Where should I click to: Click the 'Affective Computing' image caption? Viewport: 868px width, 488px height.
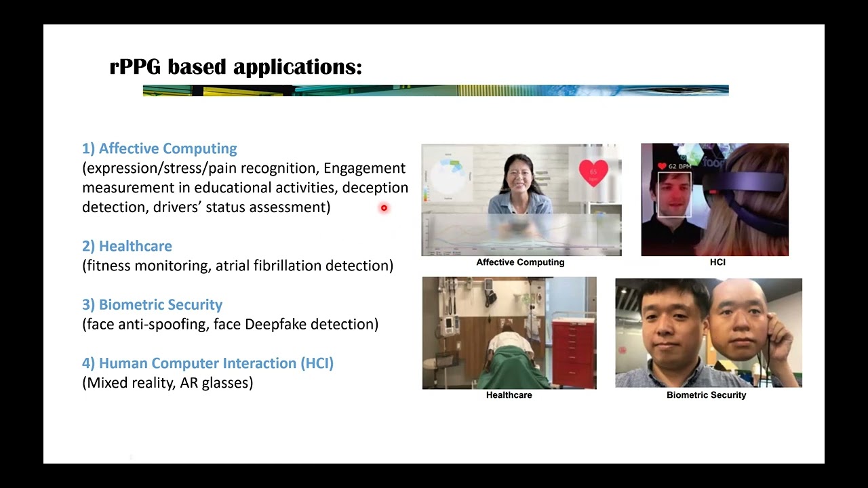point(520,262)
